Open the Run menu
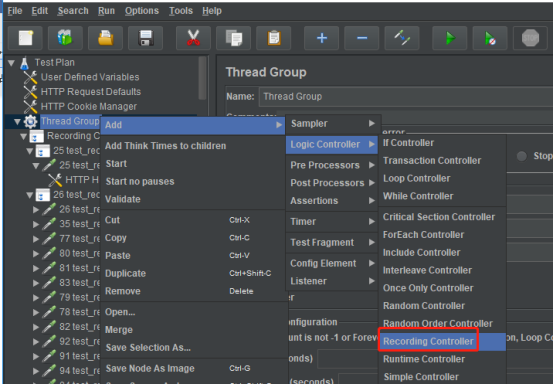Screen dimensions: 554x385 click(106, 11)
